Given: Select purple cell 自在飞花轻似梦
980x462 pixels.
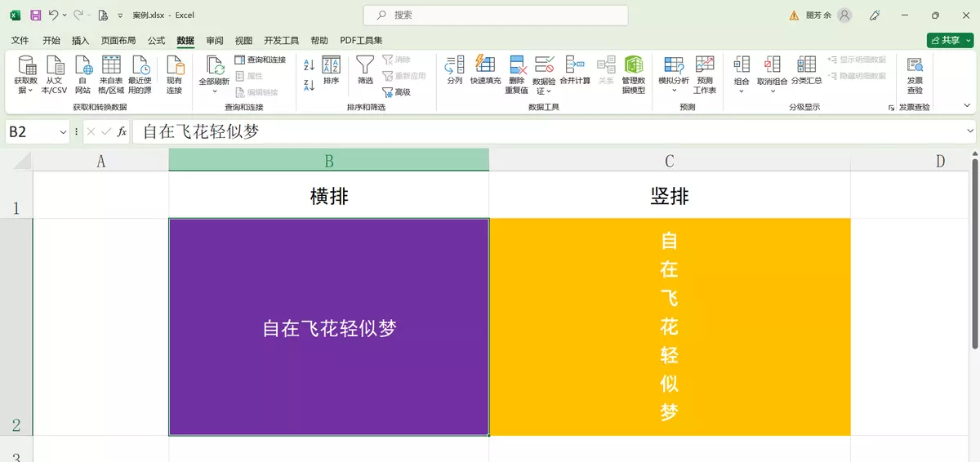Looking at the screenshot, I should click(x=329, y=327).
